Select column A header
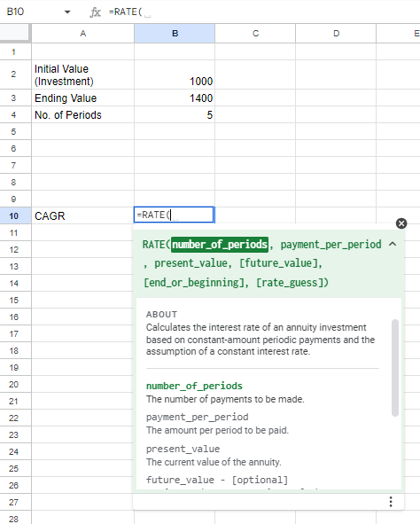 click(82, 34)
